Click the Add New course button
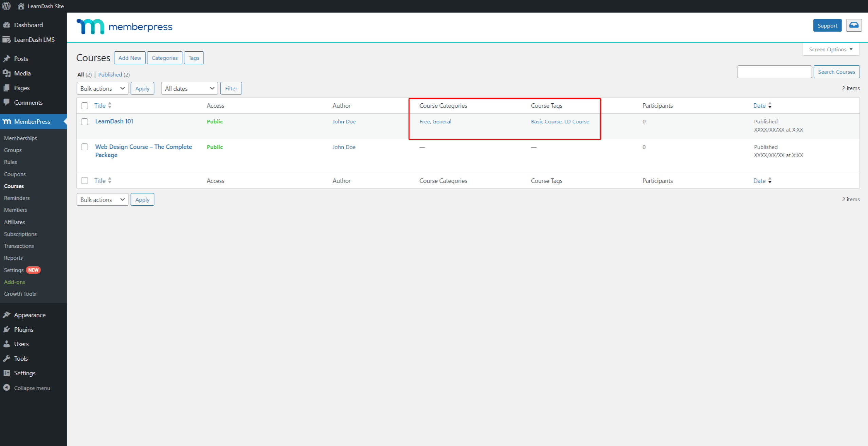The width and height of the screenshot is (868, 446). (x=129, y=57)
